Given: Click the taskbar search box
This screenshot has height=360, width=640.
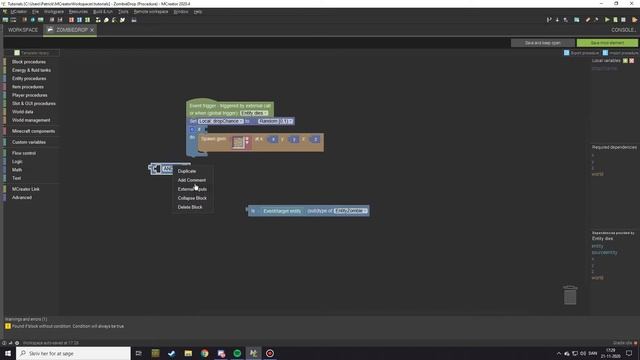Looking at the screenshot, I should click(73, 353).
